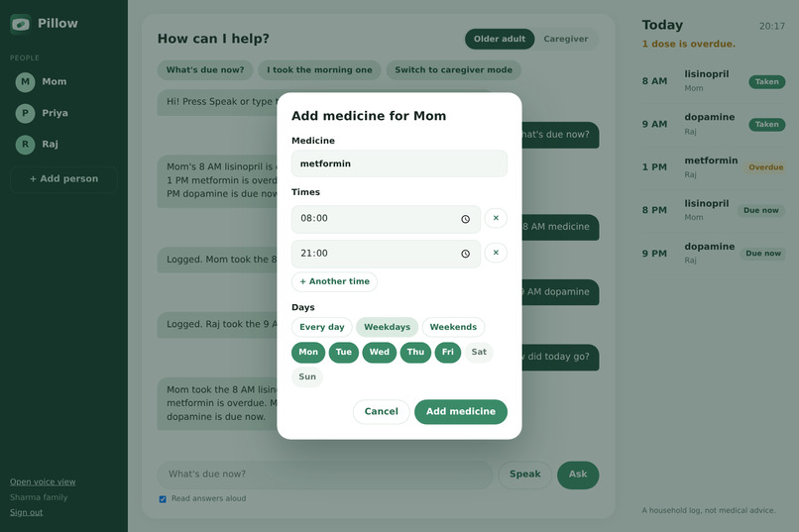The width and height of the screenshot is (799, 532).
Task: Select the Every day preset
Action: coord(321,327)
